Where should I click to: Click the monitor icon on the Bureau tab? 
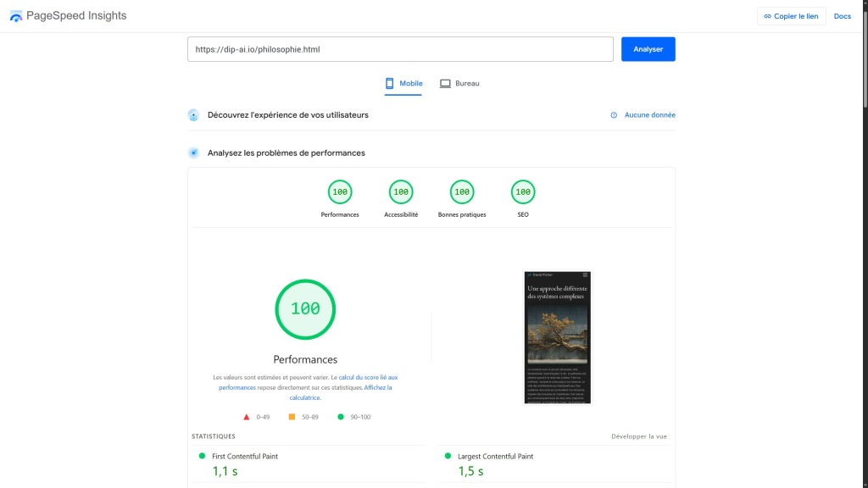[445, 83]
